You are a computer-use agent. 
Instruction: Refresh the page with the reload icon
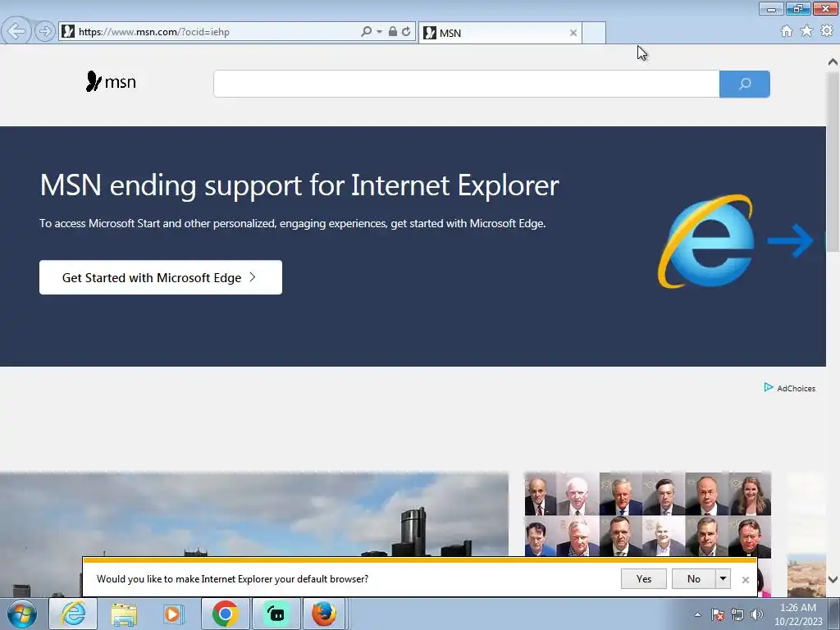pyautogui.click(x=407, y=32)
